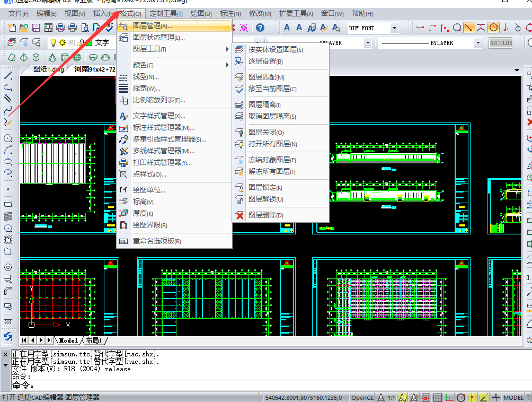Click the lightbulb layer visibility icon in toolbar
This screenshot has height=402, width=532.
(53, 42)
